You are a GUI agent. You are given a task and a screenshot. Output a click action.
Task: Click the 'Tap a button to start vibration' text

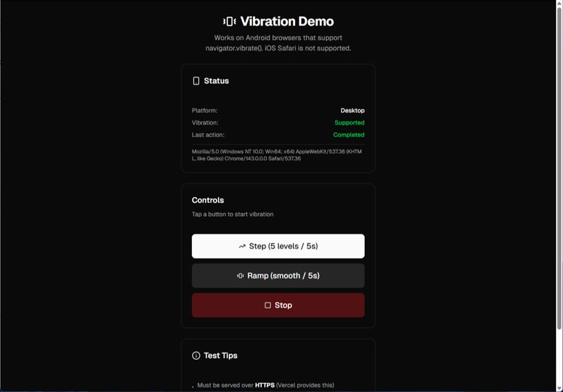[x=233, y=214]
